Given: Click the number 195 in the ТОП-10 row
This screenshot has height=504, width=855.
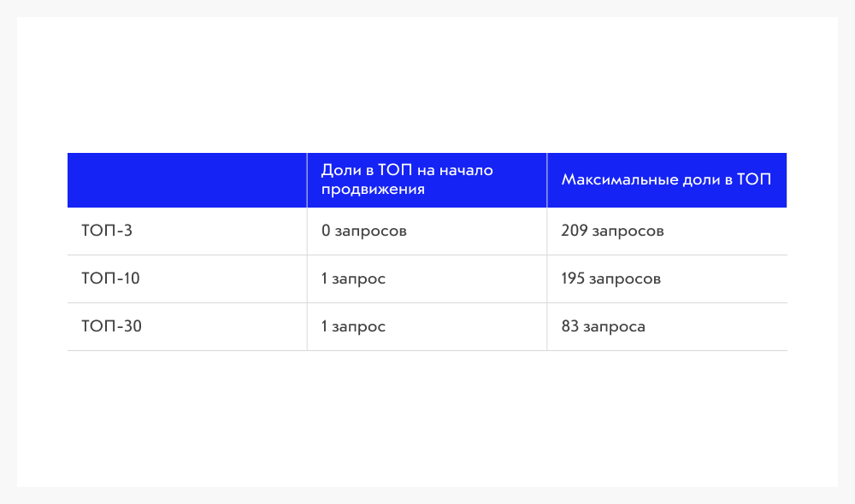Looking at the screenshot, I should (573, 278).
